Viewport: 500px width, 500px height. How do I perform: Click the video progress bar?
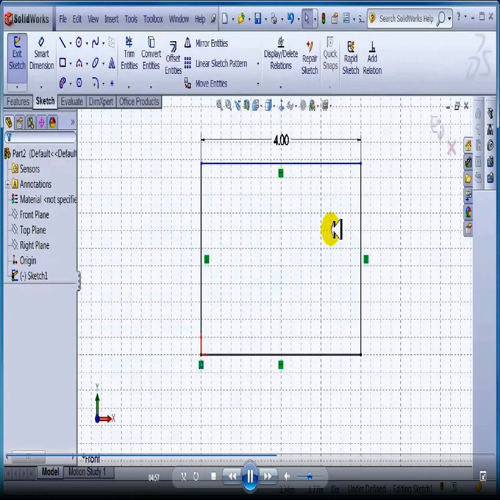250,455
